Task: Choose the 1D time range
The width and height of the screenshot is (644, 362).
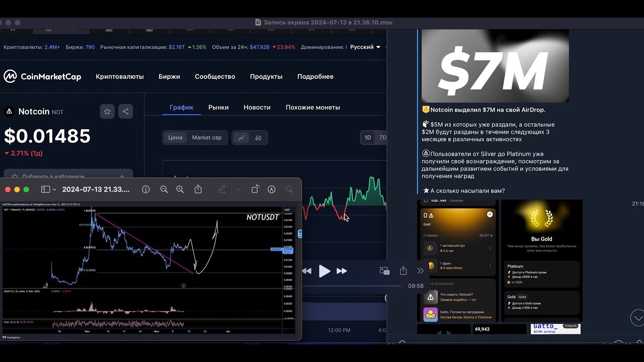Action: [368, 138]
